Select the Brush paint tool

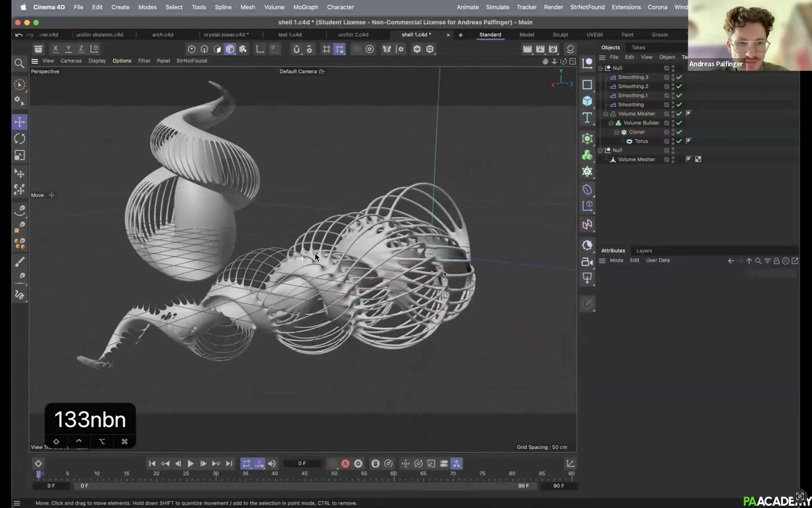(19, 262)
